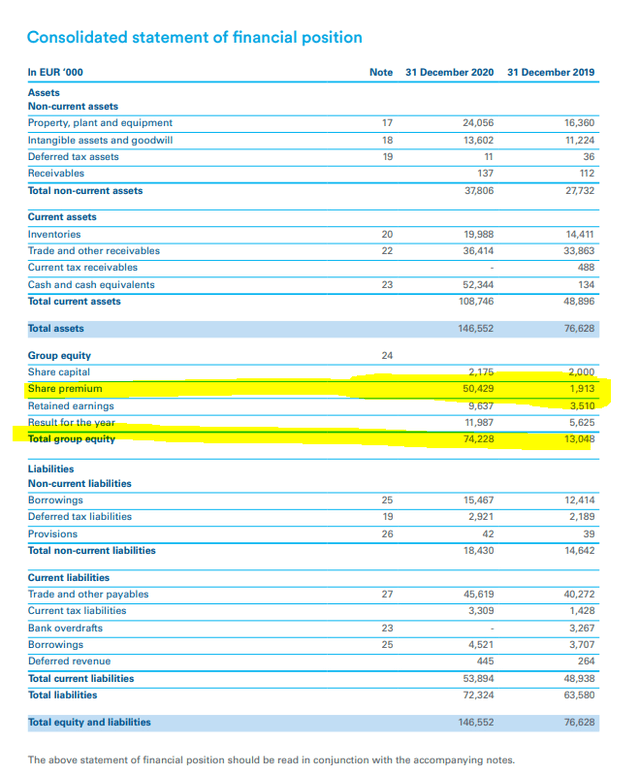Click the 52,344 cash value
The width and height of the screenshot is (640, 775).
pos(478,285)
